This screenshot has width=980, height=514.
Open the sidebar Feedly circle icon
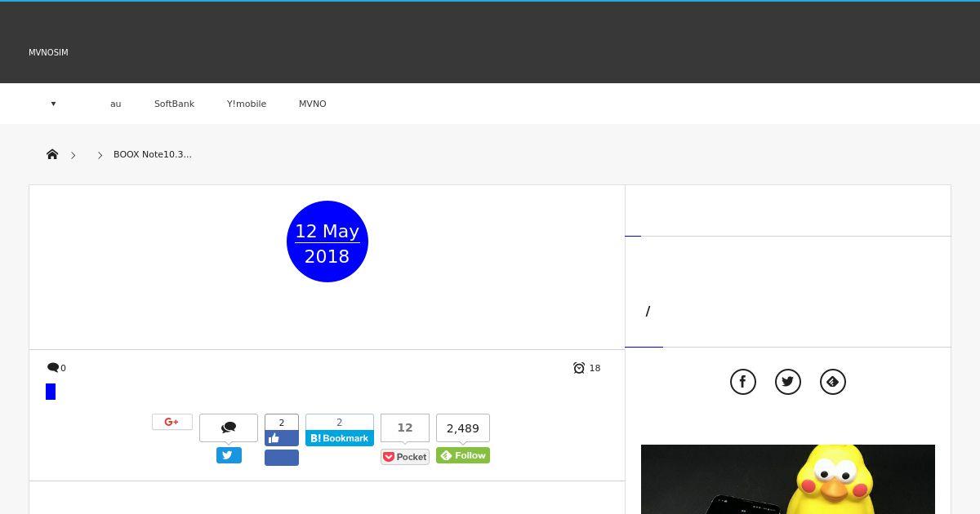[x=833, y=382]
